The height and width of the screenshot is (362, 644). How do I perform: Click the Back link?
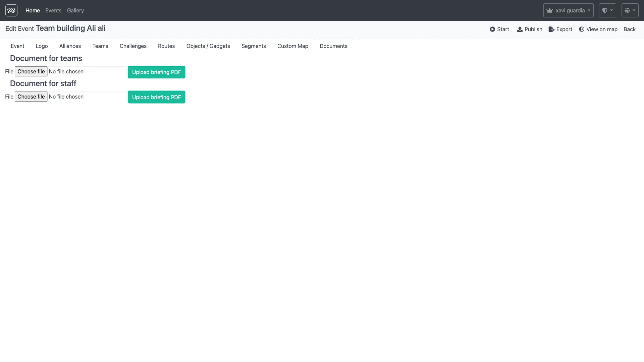click(x=630, y=29)
